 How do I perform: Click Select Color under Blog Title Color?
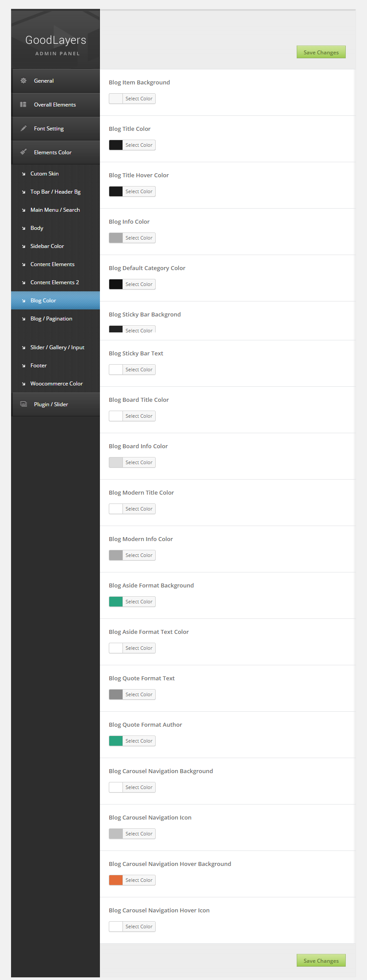[x=139, y=145]
